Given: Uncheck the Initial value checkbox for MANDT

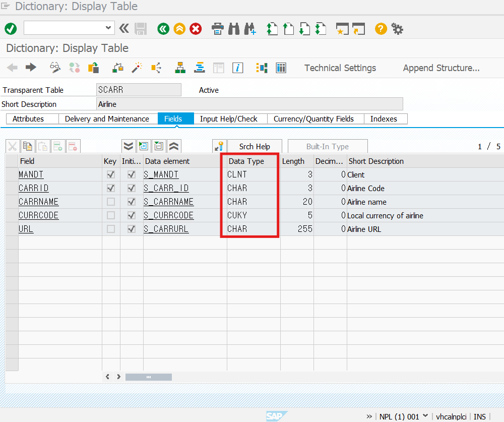Looking at the screenshot, I should click(132, 174).
